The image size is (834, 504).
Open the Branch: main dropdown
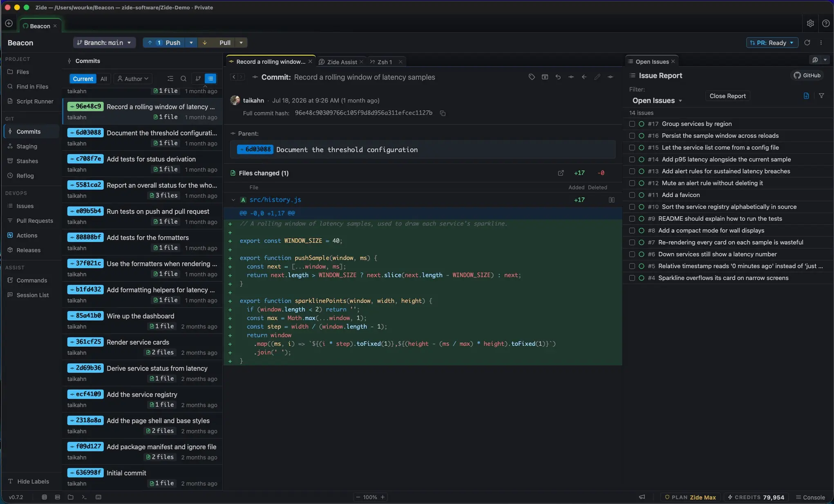pyautogui.click(x=104, y=42)
